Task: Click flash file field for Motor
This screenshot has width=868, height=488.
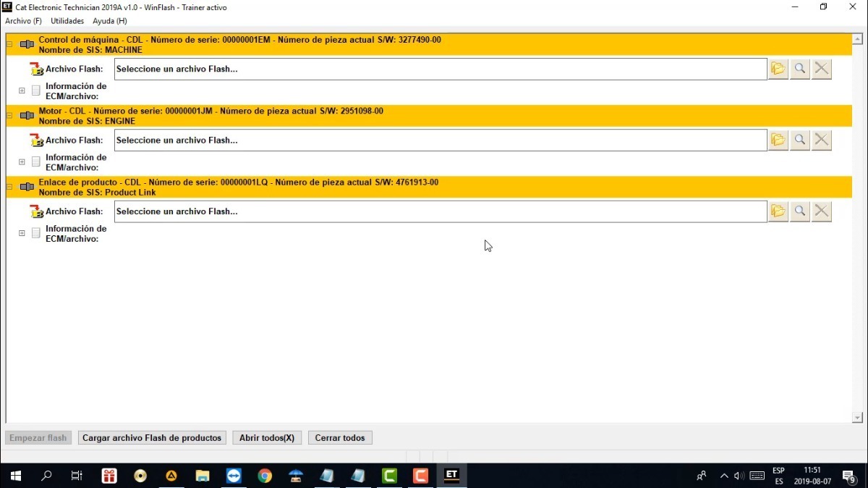Action: [x=441, y=140]
